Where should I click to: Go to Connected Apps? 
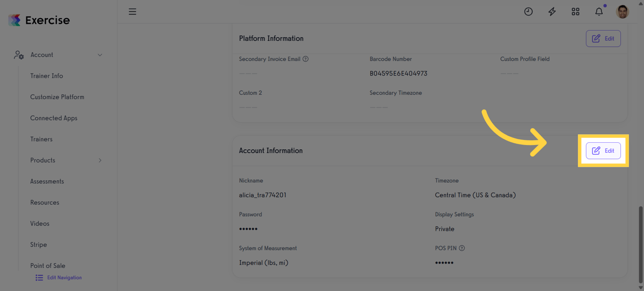pyautogui.click(x=54, y=118)
